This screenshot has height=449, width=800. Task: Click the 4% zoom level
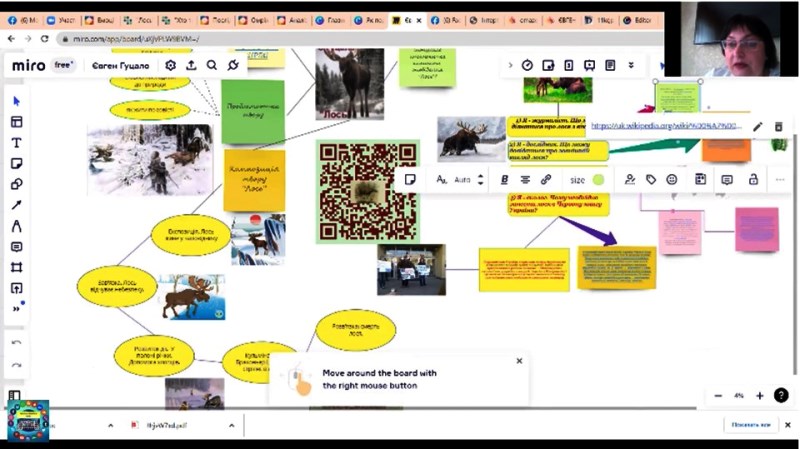pyautogui.click(x=739, y=395)
